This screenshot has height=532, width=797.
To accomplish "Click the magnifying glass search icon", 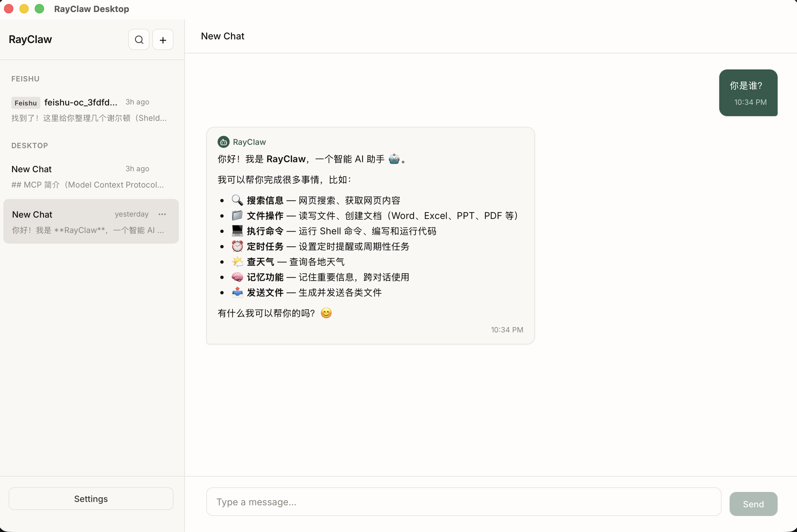I will point(139,39).
